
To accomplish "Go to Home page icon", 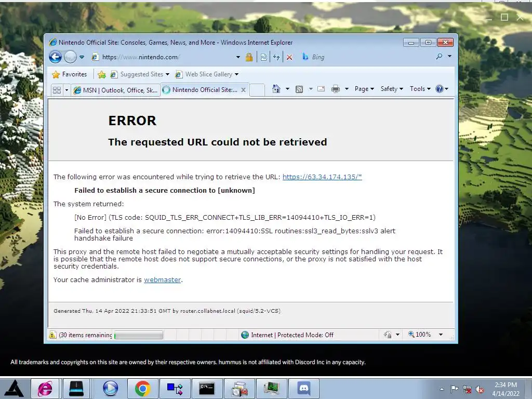I will click(x=276, y=89).
